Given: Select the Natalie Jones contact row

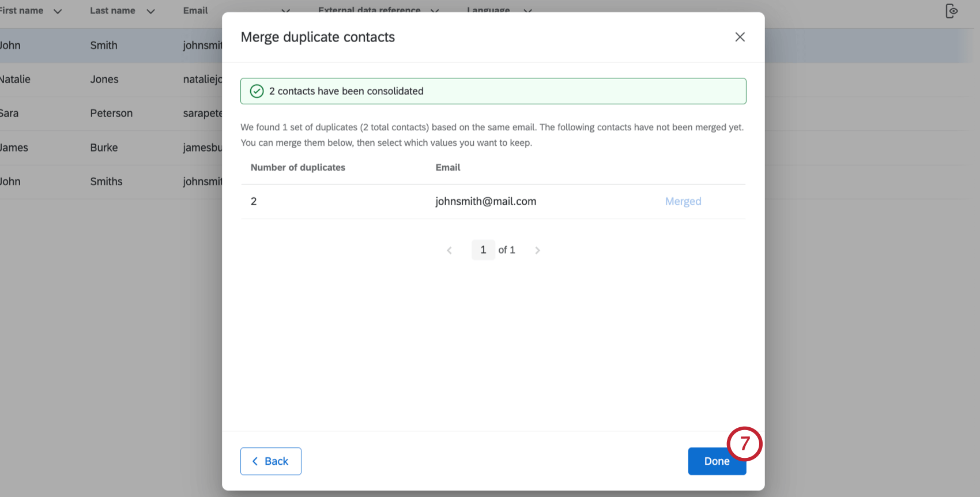Looking at the screenshot, I should (x=104, y=80).
